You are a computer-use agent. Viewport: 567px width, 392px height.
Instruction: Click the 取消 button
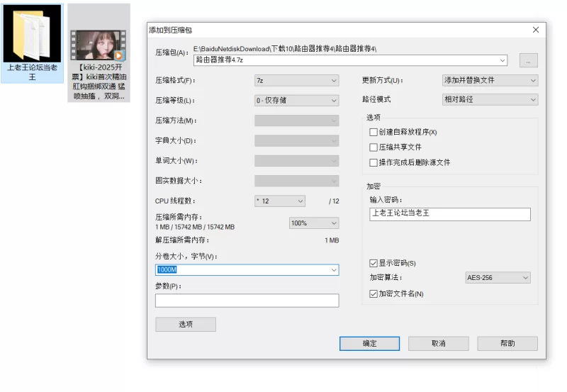tap(439, 344)
